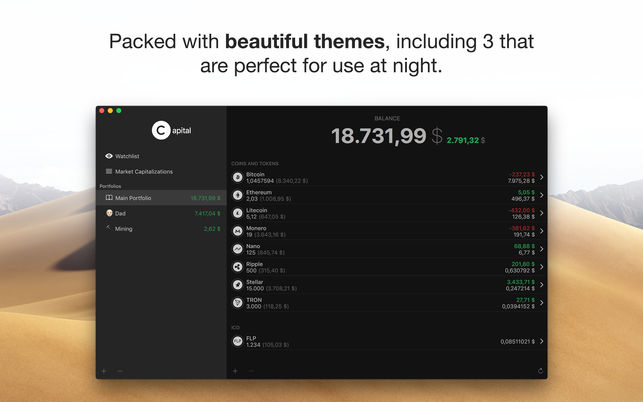Click Litecoin price 126,38 $
The width and height of the screenshot is (643, 402).
[x=523, y=217]
